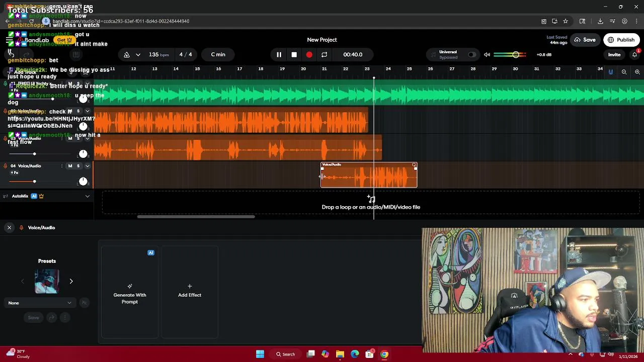Image resolution: width=644 pixels, height=362 pixels.
Task: Toggle the Universal Bypassed mastering switch
Action: 471,54
